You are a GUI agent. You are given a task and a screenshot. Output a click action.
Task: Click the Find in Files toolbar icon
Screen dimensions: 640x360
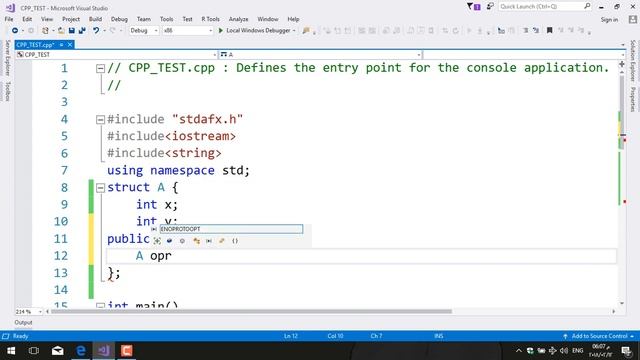tap(306, 31)
